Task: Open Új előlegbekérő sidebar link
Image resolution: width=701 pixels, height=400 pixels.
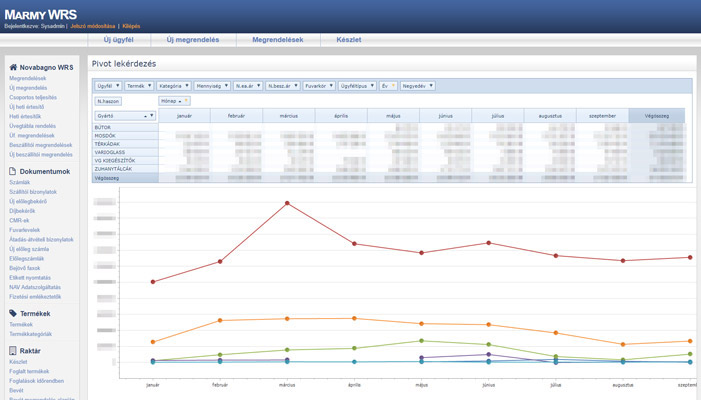Action: point(28,201)
